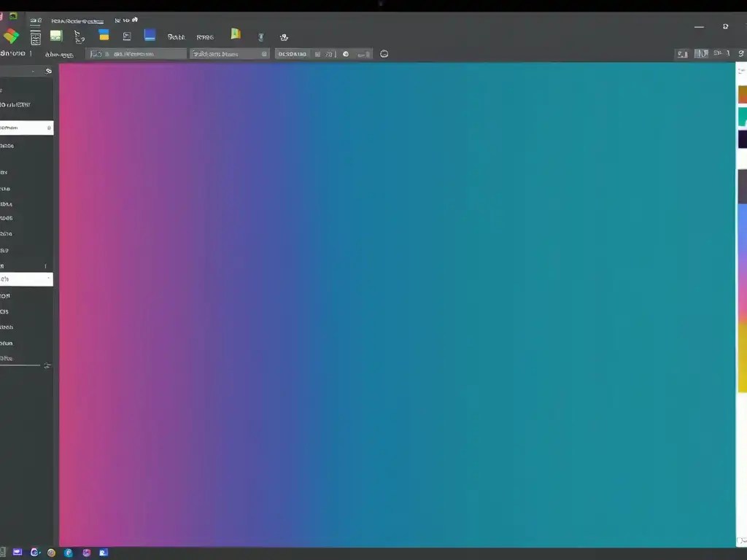
Task: Toggle the first view mode button top right
Action: pyautogui.click(x=683, y=53)
